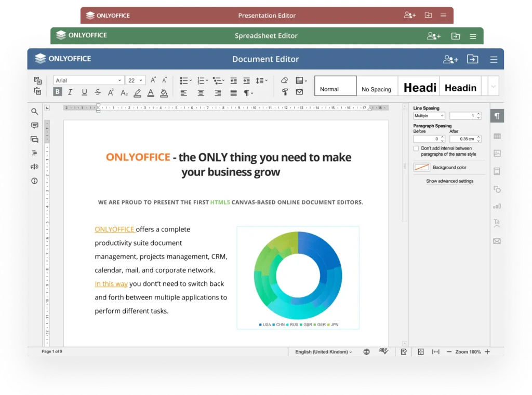532x395 pixels.
Task: Click the Increment font size icon
Action: (x=153, y=80)
